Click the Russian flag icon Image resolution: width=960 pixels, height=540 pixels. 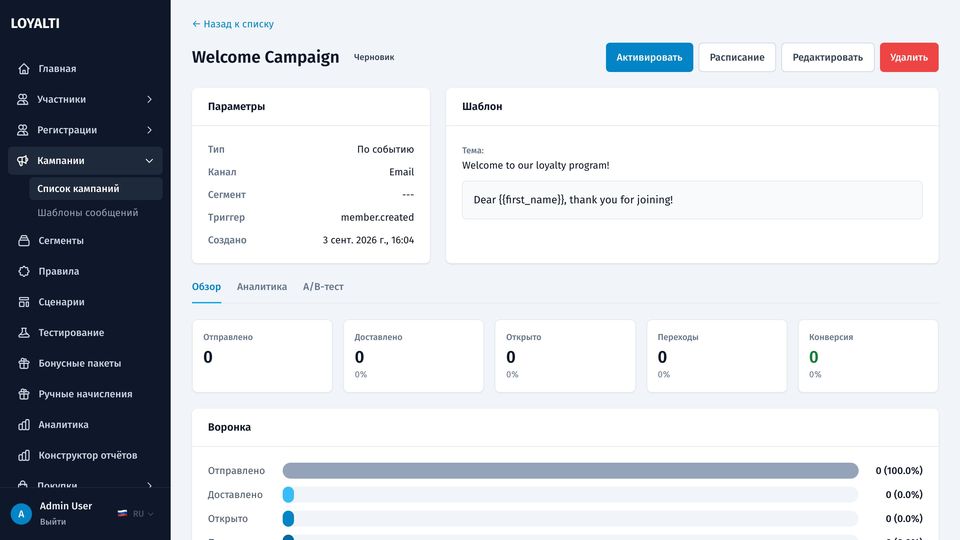pyautogui.click(x=122, y=514)
